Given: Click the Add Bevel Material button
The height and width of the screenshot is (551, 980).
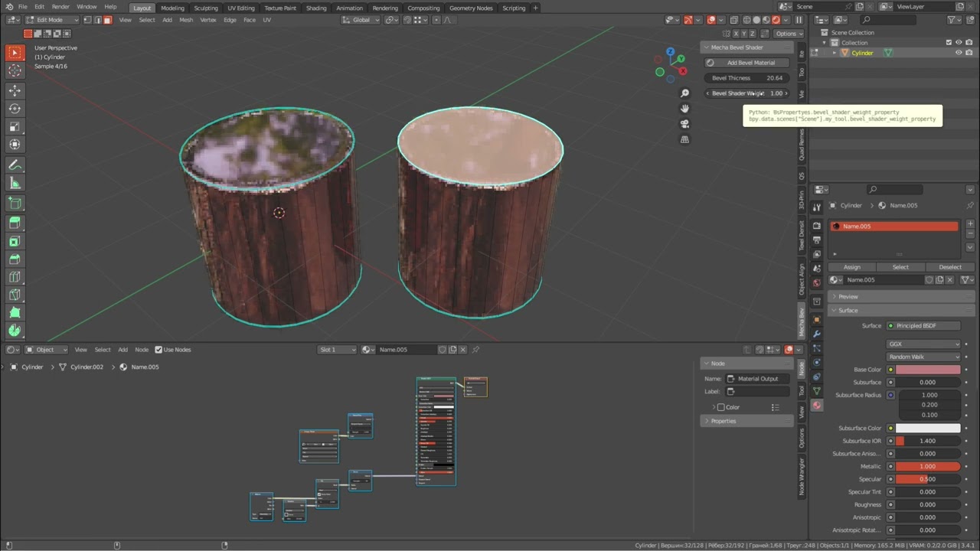Looking at the screenshot, I should 750,63.
